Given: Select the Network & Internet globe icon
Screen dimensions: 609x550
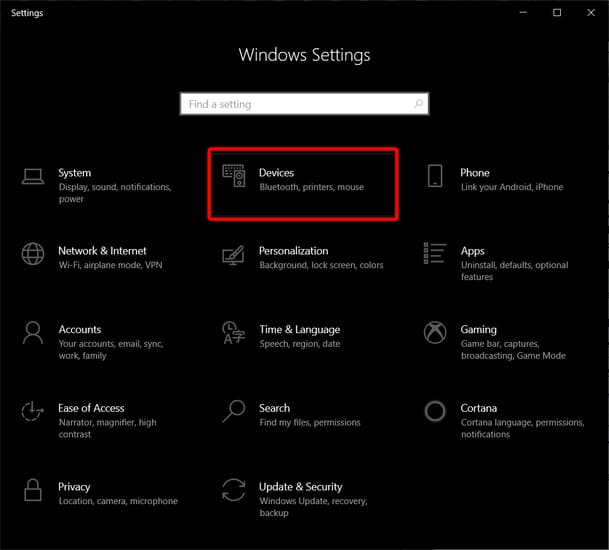Looking at the screenshot, I should [x=33, y=254].
